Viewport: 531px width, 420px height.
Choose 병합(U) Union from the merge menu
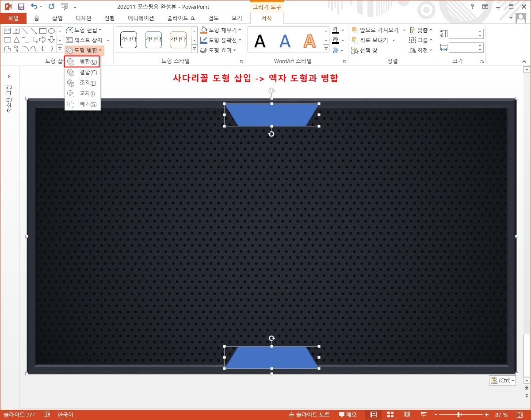pyautogui.click(x=83, y=61)
